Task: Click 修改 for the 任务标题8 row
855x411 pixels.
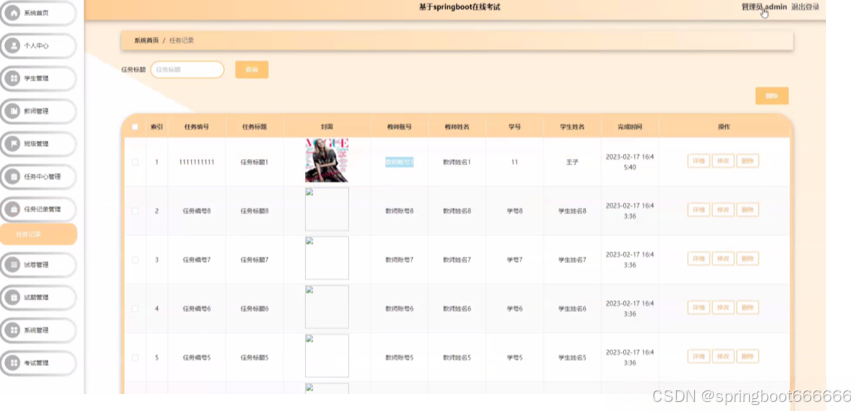Action: pos(723,210)
